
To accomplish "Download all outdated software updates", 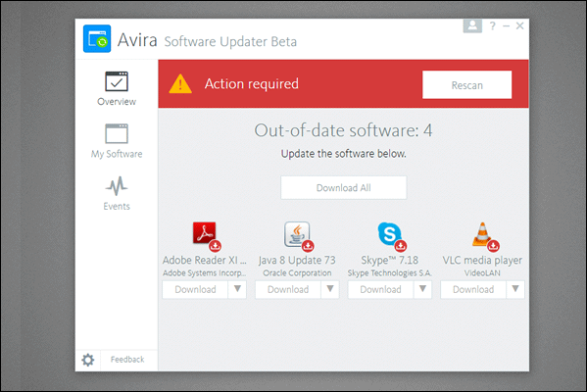I will coord(344,187).
